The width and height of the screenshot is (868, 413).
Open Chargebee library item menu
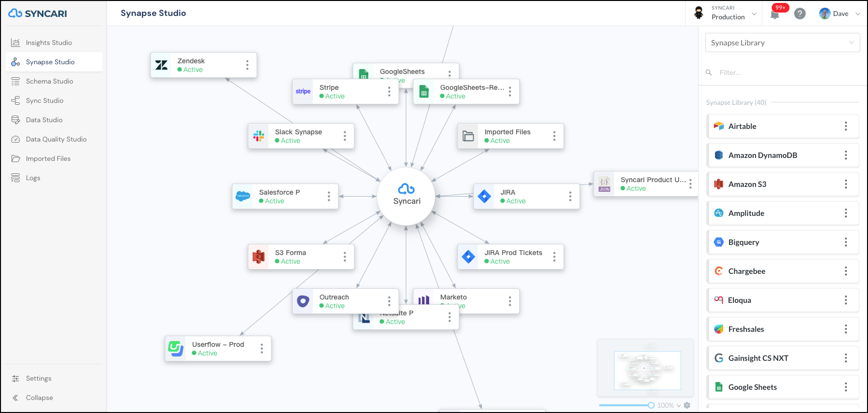point(846,271)
